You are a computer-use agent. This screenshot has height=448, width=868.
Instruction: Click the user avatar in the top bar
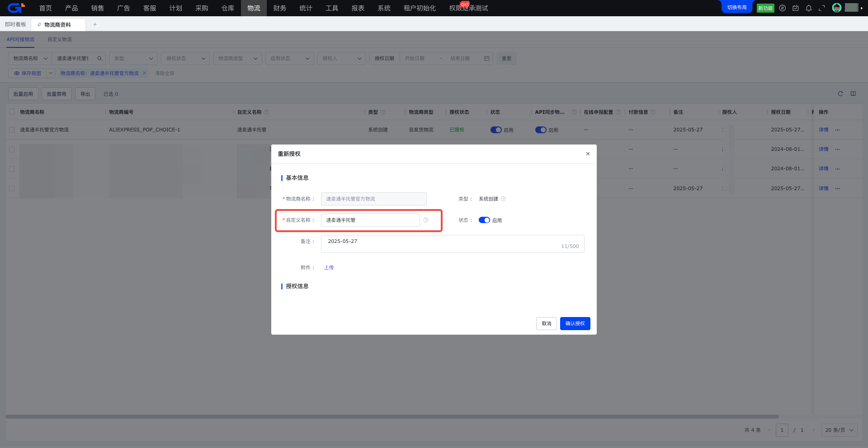tap(837, 8)
